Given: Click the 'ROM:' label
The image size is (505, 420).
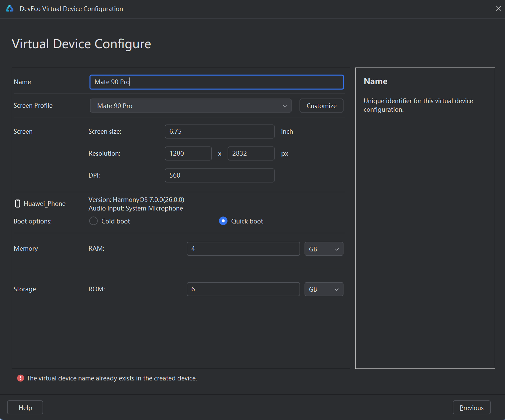Looking at the screenshot, I should (x=97, y=289).
